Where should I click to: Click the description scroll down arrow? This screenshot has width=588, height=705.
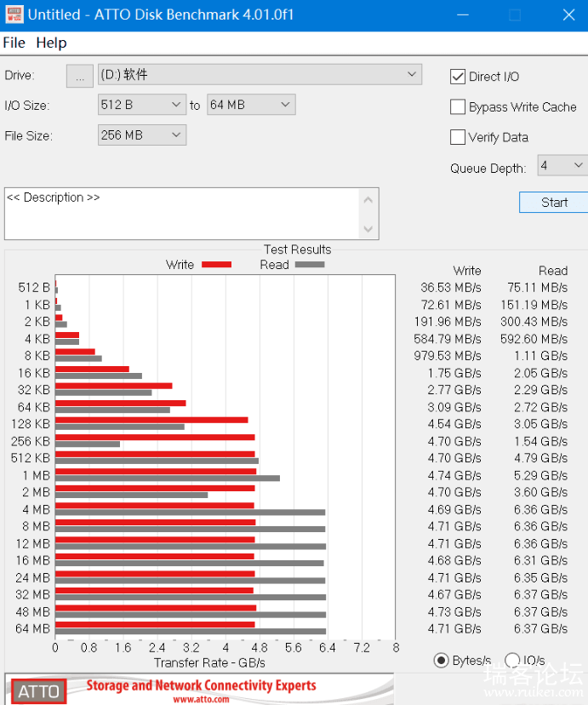pos(368,229)
